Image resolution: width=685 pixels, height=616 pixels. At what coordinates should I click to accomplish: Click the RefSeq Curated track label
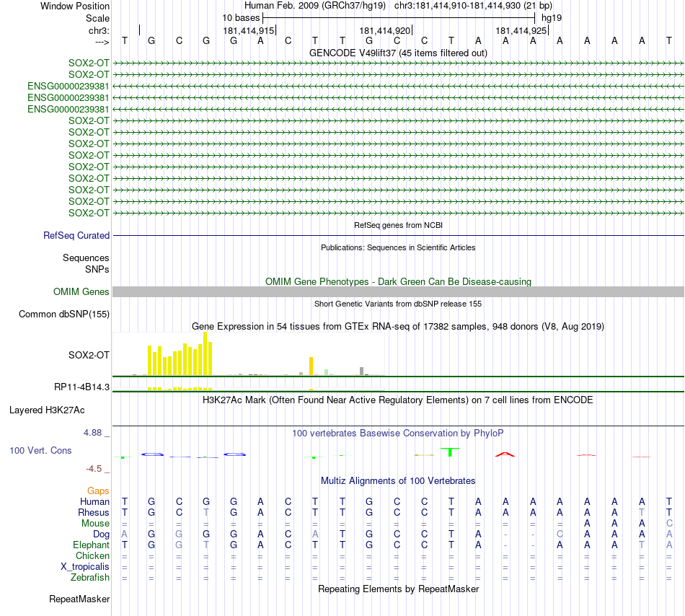tap(76, 235)
